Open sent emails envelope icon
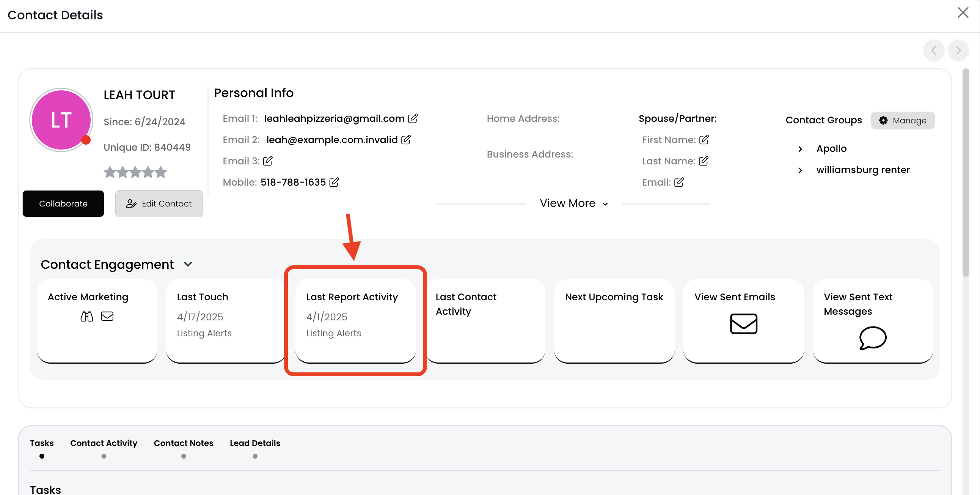980x495 pixels. (x=743, y=324)
